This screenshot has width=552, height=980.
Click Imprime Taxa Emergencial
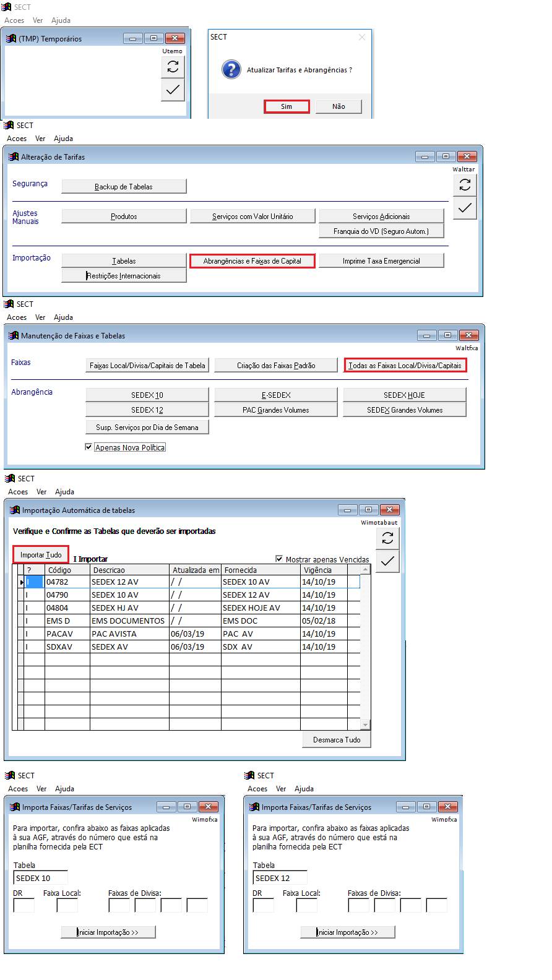[x=381, y=260]
